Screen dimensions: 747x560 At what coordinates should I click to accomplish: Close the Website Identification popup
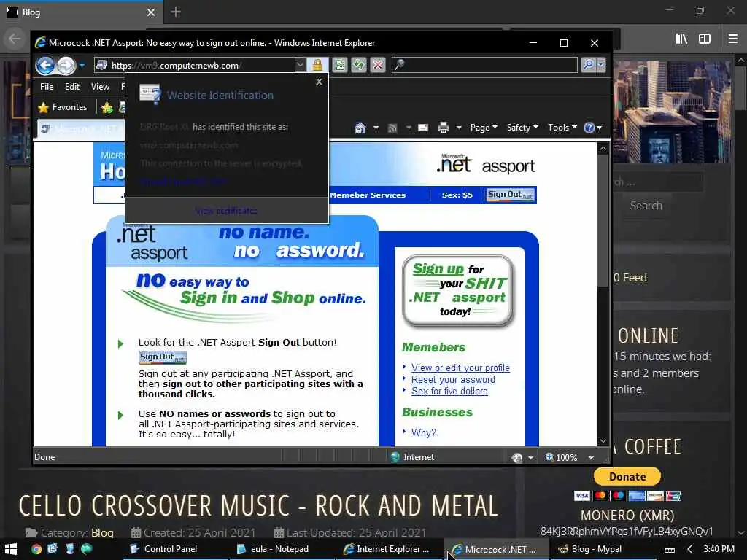pyautogui.click(x=320, y=82)
